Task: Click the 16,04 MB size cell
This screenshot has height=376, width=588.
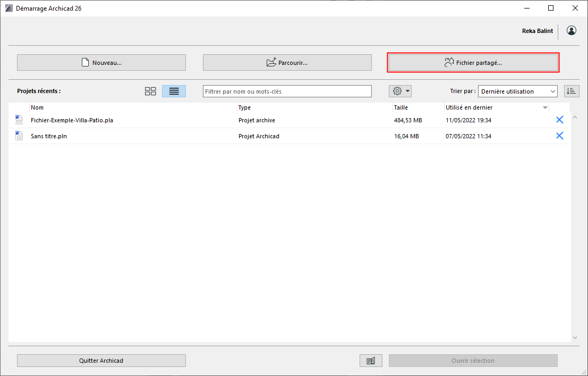Action: [x=406, y=136]
